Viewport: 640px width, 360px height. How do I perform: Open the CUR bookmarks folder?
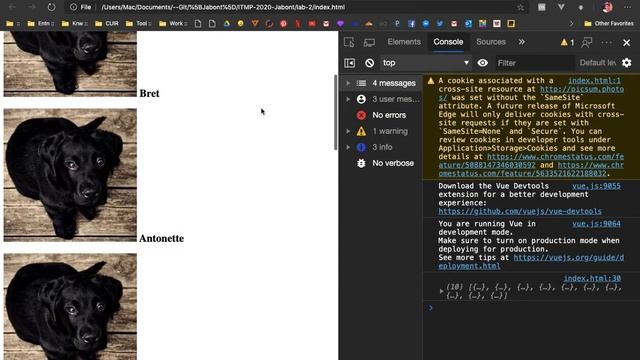107,24
